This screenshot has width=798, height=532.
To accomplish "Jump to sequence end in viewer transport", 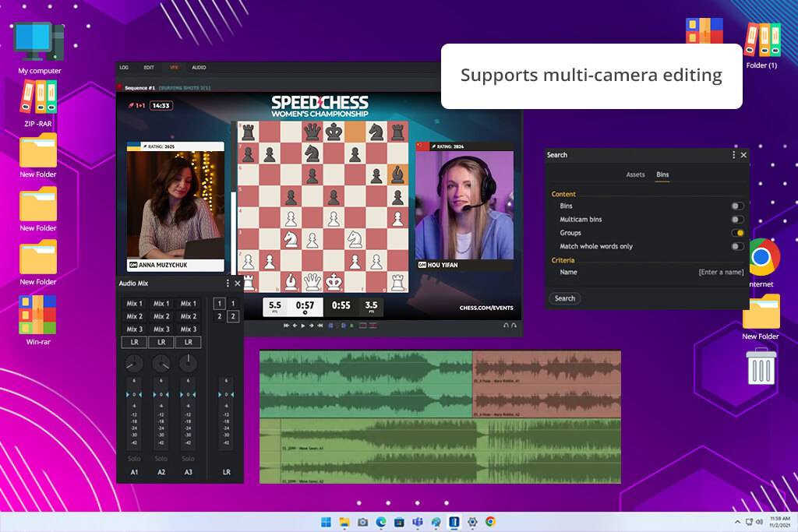I will (x=320, y=326).
